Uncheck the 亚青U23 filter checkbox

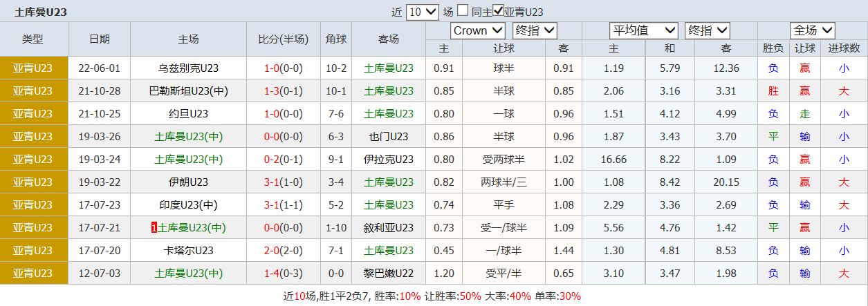coord(498,11)
